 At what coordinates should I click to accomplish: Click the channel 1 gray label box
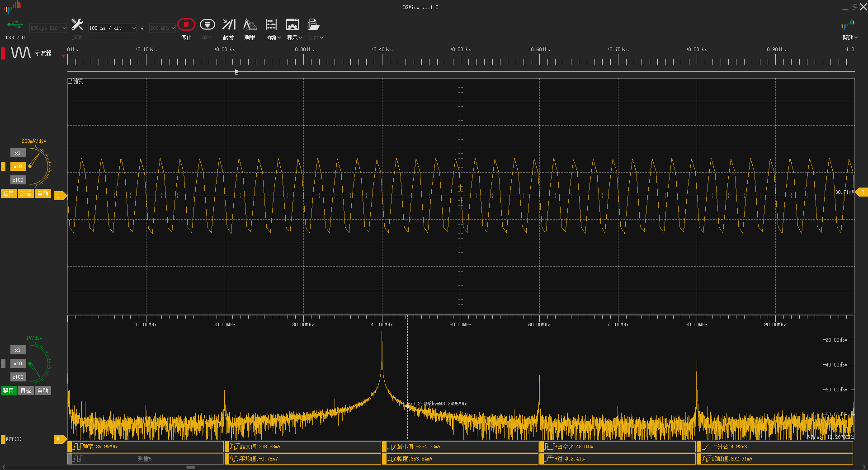click(3, 363)
